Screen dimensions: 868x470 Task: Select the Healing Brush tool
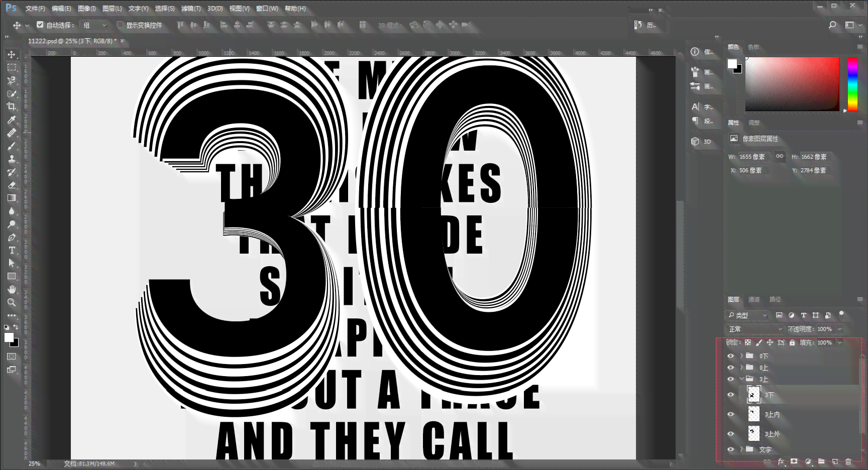pyautogui.click(x=12, y=133)
